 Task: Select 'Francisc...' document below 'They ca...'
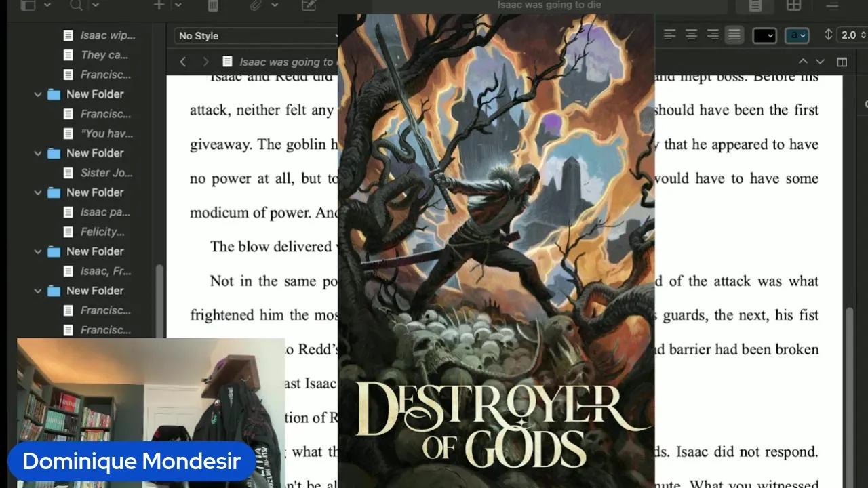click(106, 75)
